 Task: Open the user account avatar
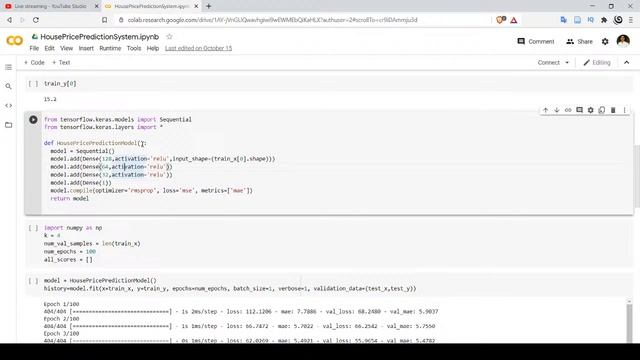(623, 41)
